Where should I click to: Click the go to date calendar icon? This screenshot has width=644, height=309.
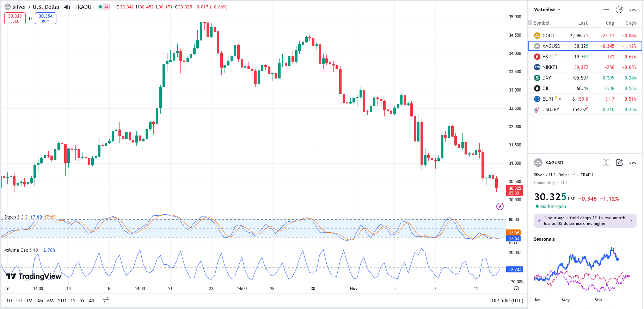[x=106, y=301]
